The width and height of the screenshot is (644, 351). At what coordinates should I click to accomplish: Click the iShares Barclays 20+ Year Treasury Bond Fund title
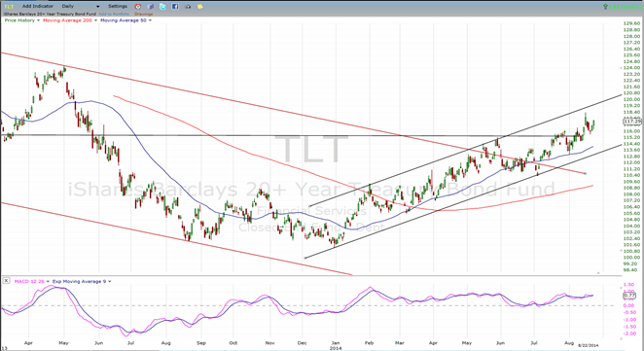[49, 14]
